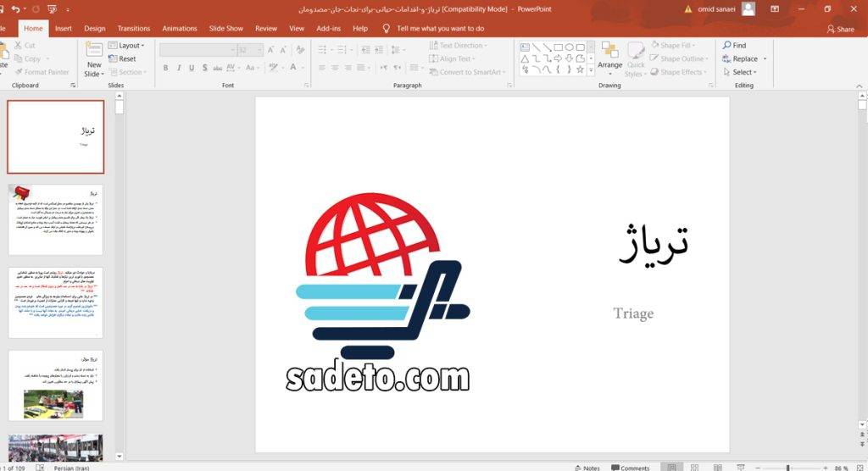Click the Cut scissors icon

19,46
